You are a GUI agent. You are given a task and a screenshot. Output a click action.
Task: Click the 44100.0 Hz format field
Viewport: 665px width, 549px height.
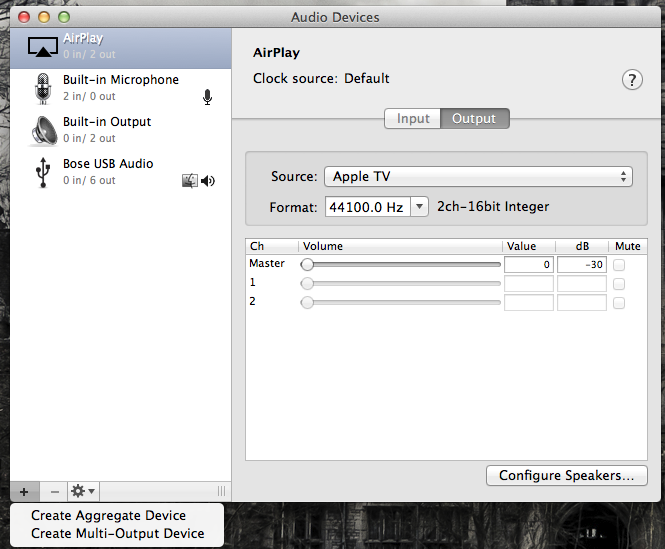pyautogui.click(x=368, y=207)
